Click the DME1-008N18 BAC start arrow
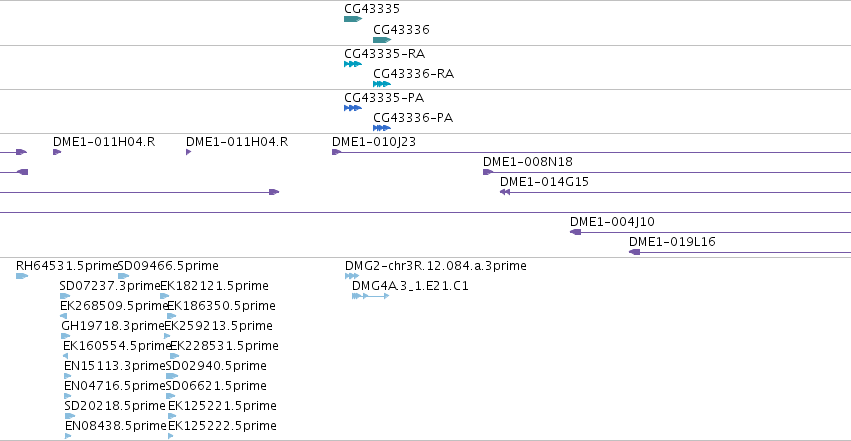The width and height of the screenshot is (851, 441). pos(488,172)
